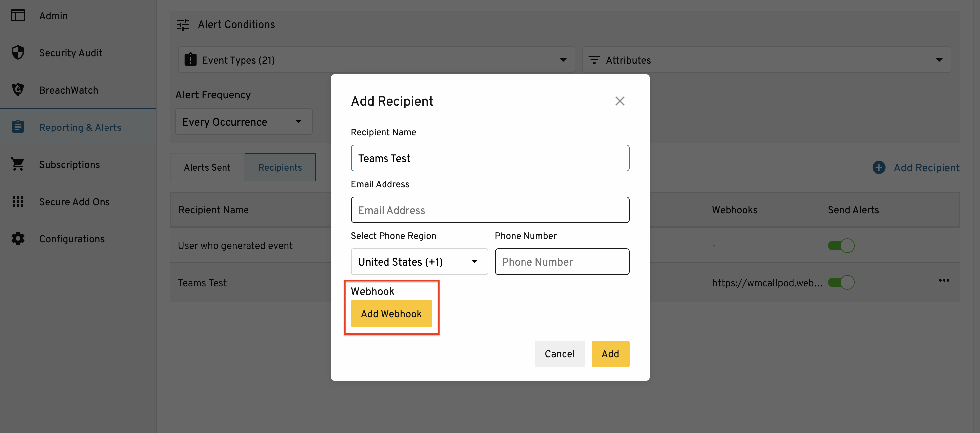Click the Reporting & Alerts clipboard icon
980x433 pixels.
tap(18, 127)
